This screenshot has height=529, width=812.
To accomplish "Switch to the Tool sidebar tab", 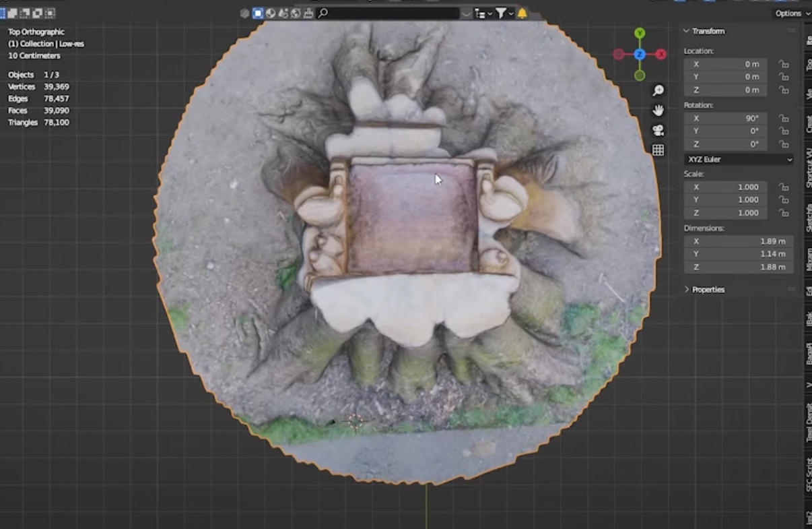I will [x=808, y=65].
